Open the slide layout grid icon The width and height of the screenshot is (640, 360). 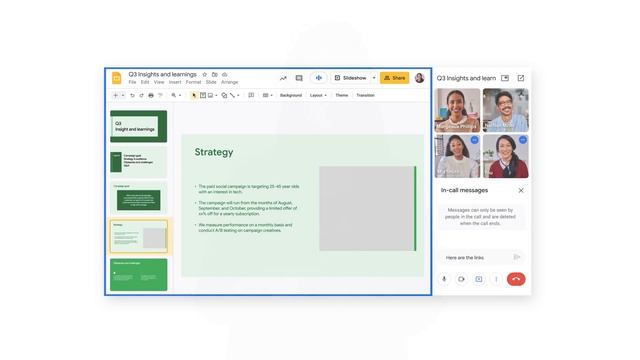pyautogui.click(x=266, y=95)
